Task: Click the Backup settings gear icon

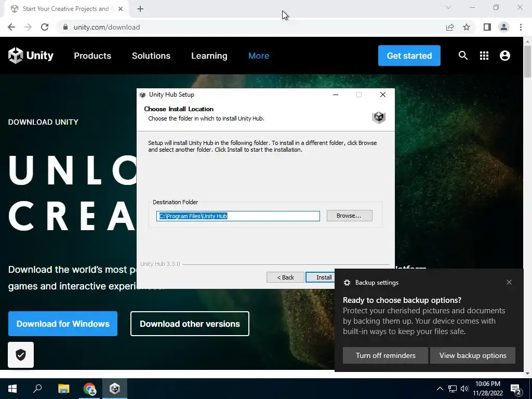Action: [x=347, y=283]
